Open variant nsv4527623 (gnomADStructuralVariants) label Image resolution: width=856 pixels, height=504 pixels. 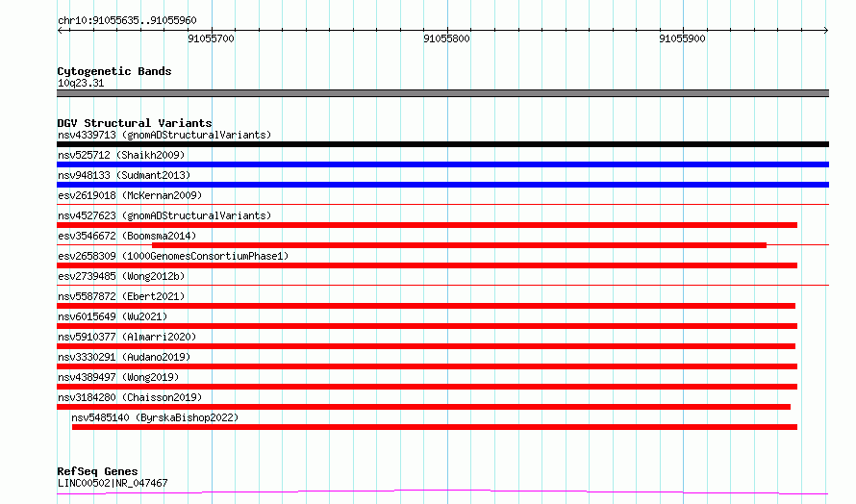click(164, 215)
